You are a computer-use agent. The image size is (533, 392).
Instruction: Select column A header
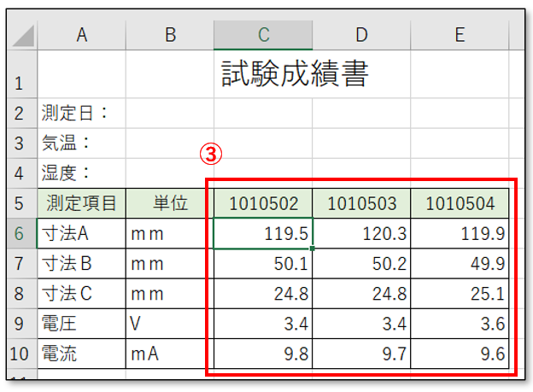click(x=82, y=34)
